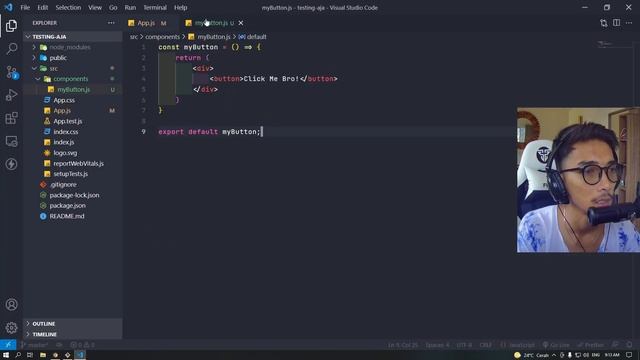Open the View menu

95,7
